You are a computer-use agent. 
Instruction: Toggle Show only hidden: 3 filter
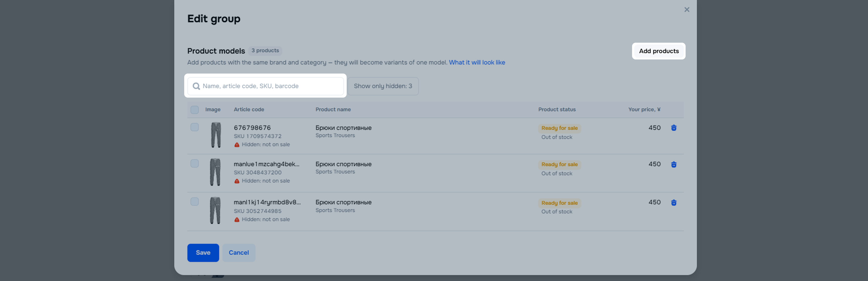click(x=383, y=86)
